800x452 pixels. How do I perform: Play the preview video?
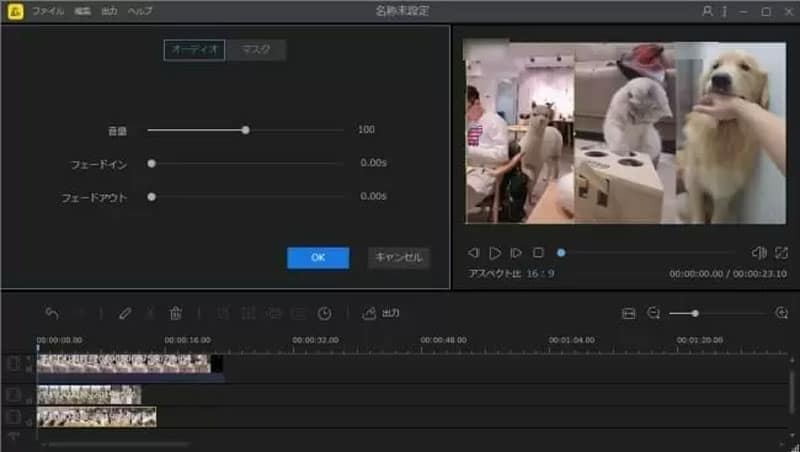click(494, 253)
